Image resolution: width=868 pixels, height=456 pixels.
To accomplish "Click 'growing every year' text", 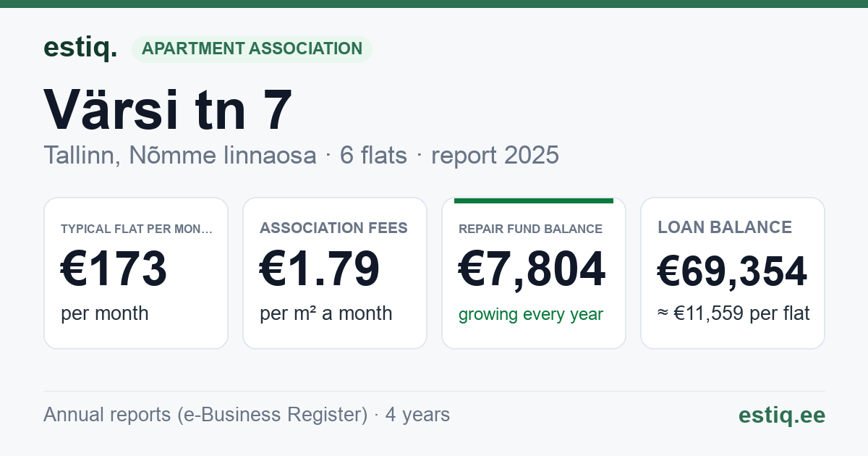I will [531, 315].
